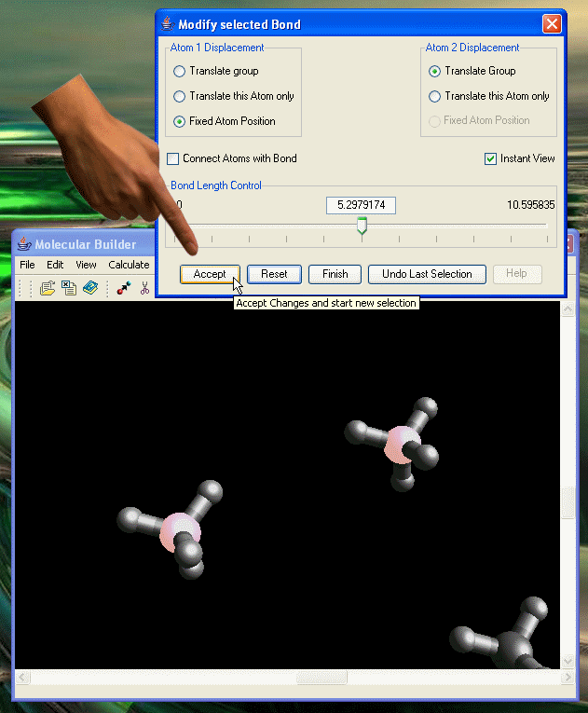The height and width of the screenshot is (713, 588).
Task: Open the File menu
Action: point(27,265)
